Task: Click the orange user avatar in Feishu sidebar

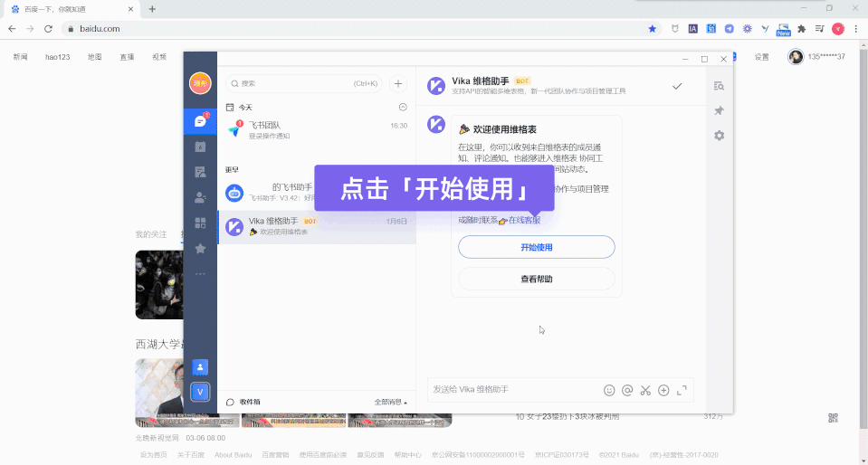Action: [200, 83]
